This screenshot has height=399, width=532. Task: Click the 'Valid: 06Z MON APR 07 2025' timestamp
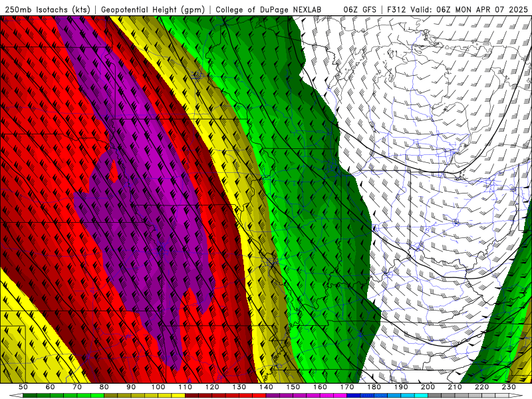pos(469,9)
